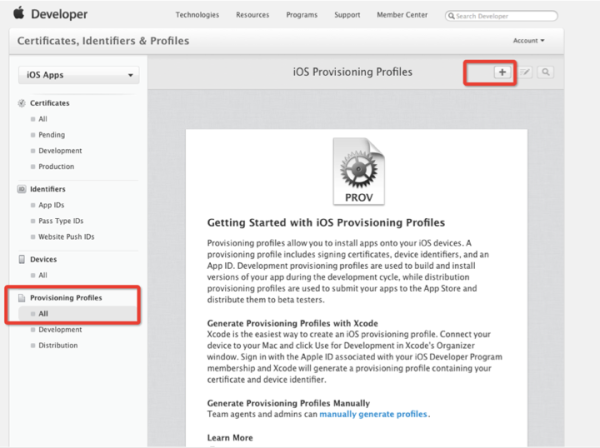This screenshot has height=448, width=600.
Task: Click the Apple logo icon
Action: tap(19, 13)
